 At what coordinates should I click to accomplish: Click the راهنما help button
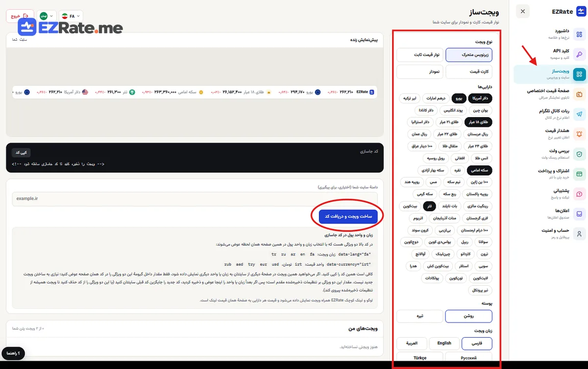point(13,353)
